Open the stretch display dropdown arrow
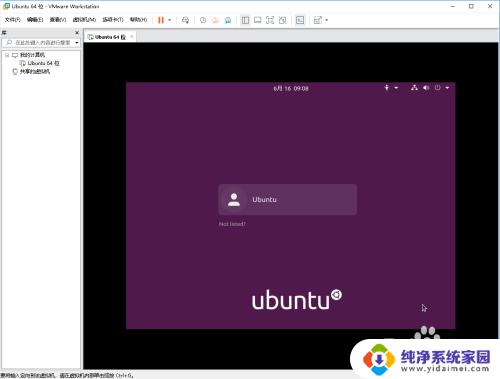Viewport: 500px width, 379px height. click(327, 20)
